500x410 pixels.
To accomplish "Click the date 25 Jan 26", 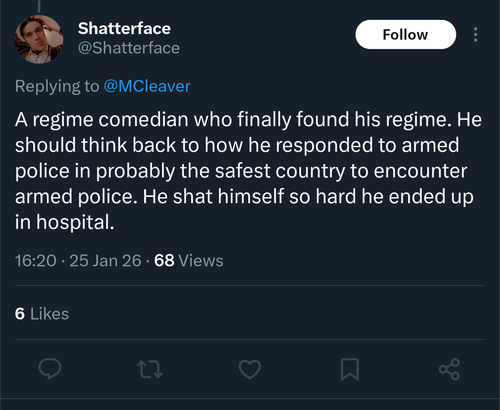I will (105, 260).
